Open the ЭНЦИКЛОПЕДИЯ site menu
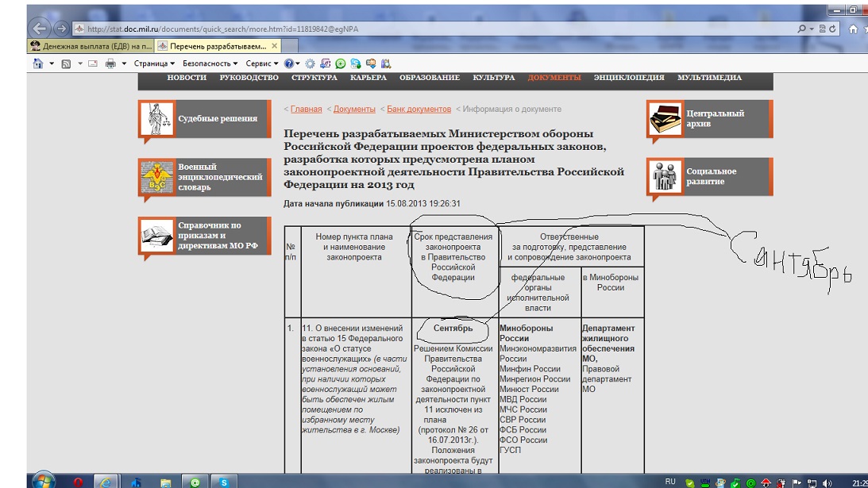The height and width of the screenshot is (488, 868). tap(629, 78)
